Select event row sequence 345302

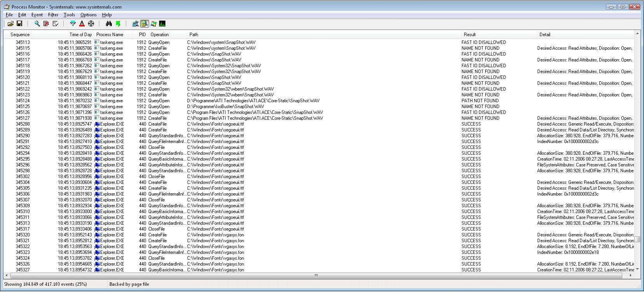319,177
